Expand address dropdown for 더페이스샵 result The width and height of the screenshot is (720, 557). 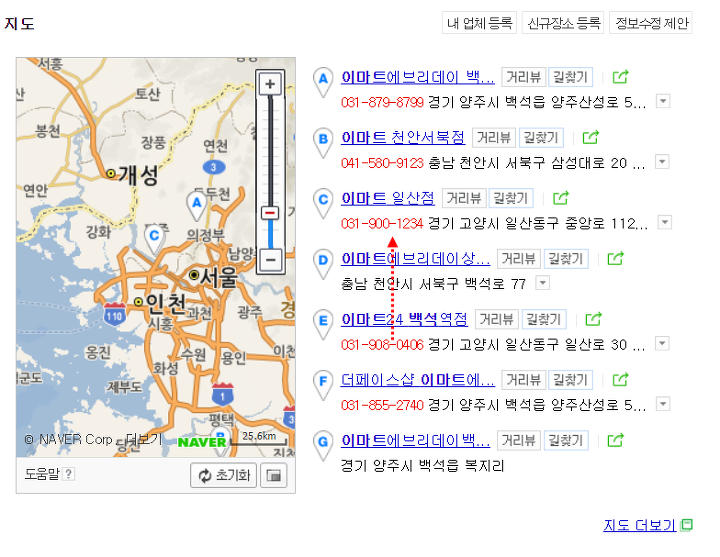(x=663, y=404)
